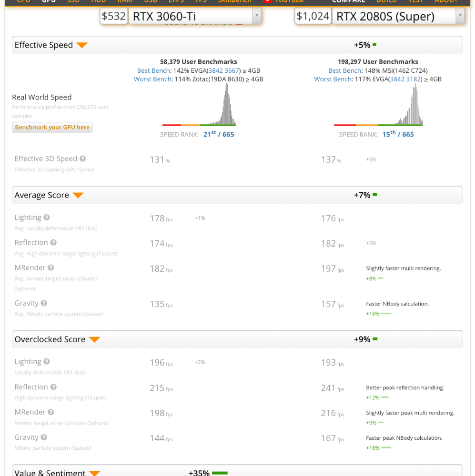Click the help icon next to Lighting in Average Score
Viewport: 475px width, 476px height.
coord(47,218)
